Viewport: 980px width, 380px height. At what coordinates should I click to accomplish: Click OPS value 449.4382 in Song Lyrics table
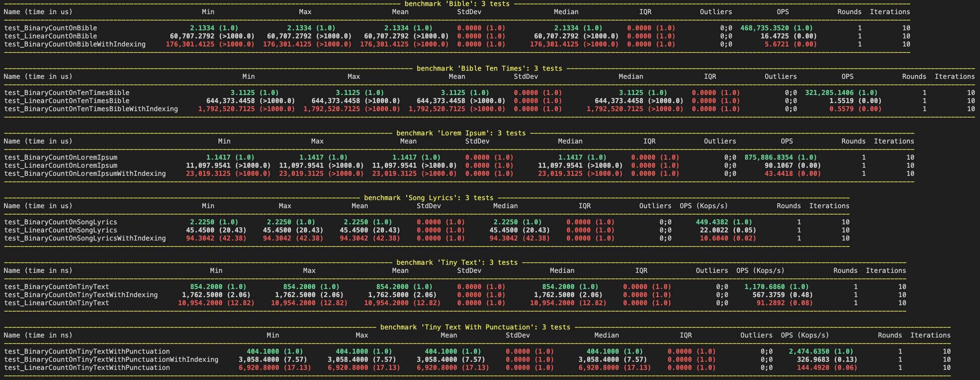(x=712, y=222)
